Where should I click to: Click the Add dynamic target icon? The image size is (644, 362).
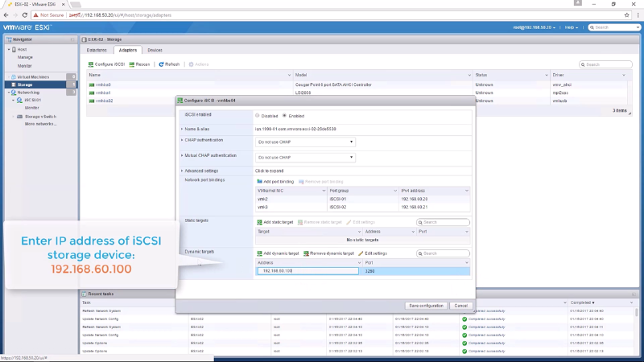(x=259, y=253)
